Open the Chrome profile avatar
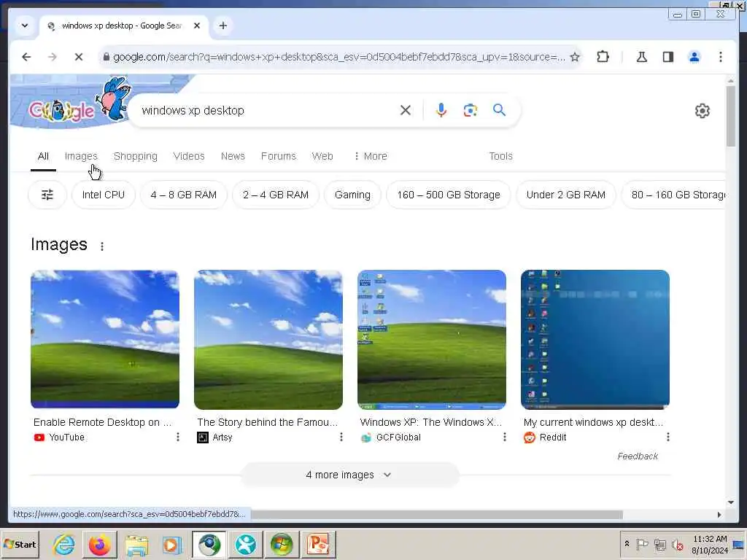747x560 pixels. [694, 57]
